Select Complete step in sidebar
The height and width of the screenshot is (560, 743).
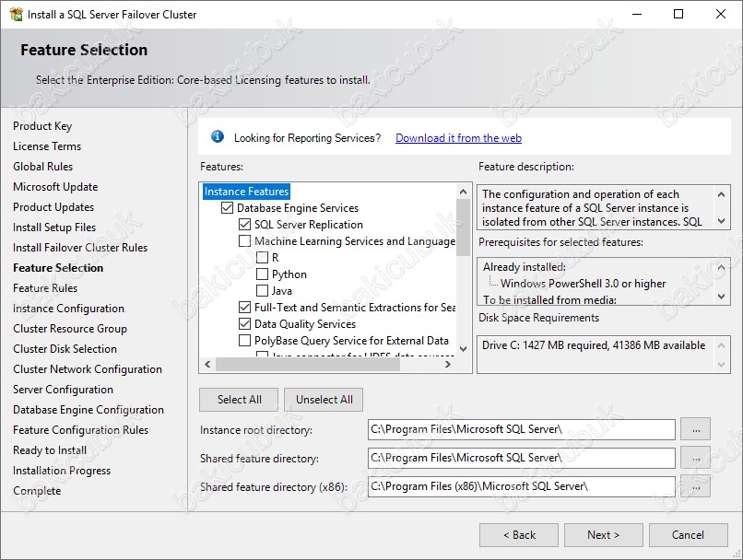[37, 491]
